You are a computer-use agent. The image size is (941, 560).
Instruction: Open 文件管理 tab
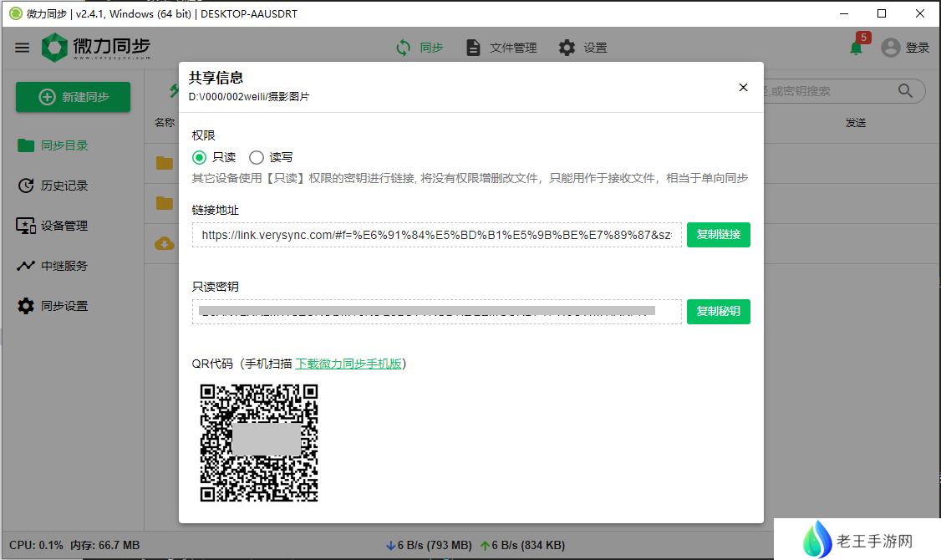coord(501,48)
